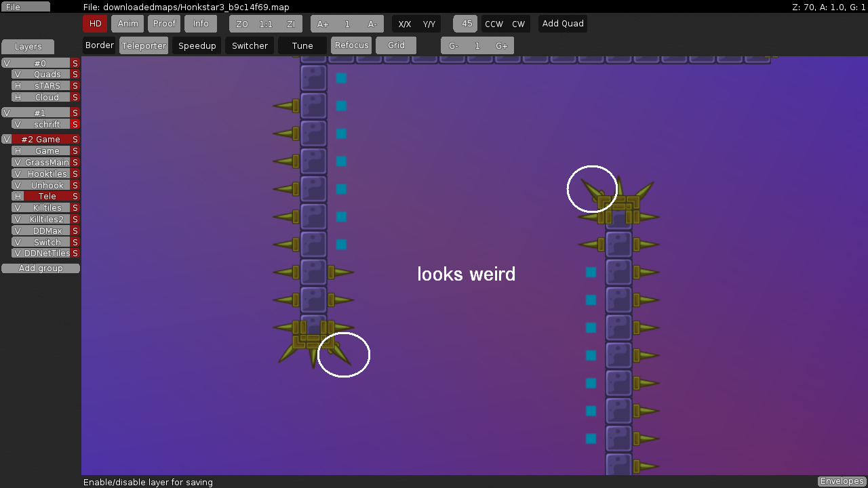Disable saving for the Game layer
Viewport: 868px width, 488px height.
click(x=75, y=150)
